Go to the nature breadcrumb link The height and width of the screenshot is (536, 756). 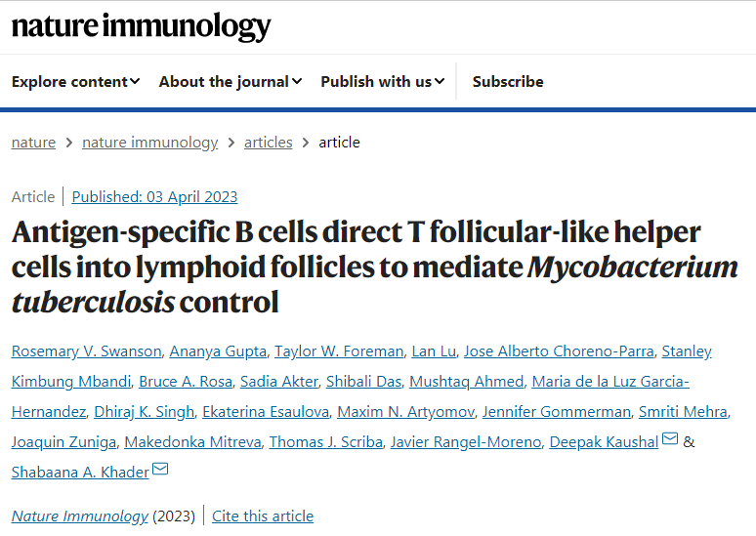pos(33,143)
